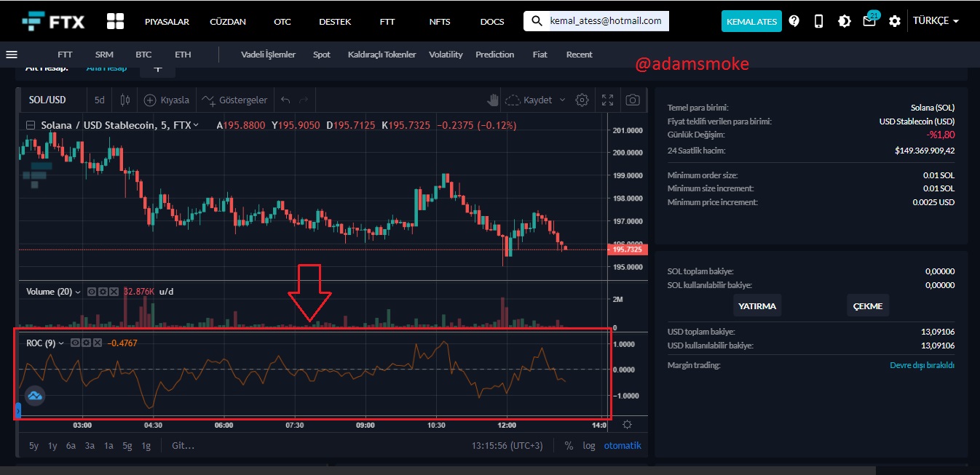Click the KEMAL ATES account button
This screenshot has width=980, height=475.
(x=751, y=21)
